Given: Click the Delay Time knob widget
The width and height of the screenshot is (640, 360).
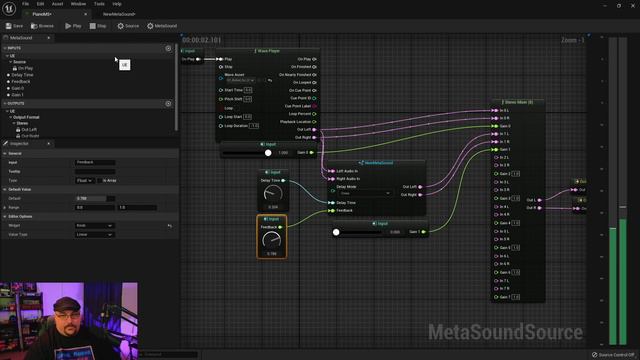Looking at the screenshot, I should (273, 193).
